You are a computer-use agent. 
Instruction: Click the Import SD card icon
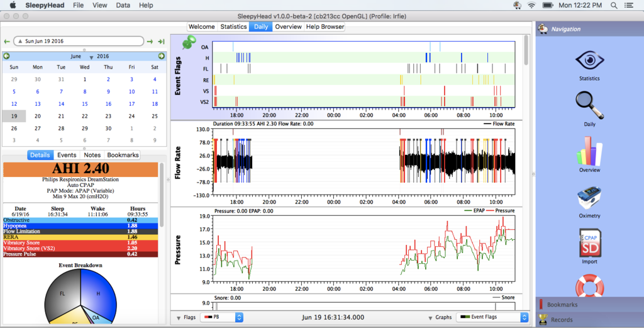pos(591,244)
